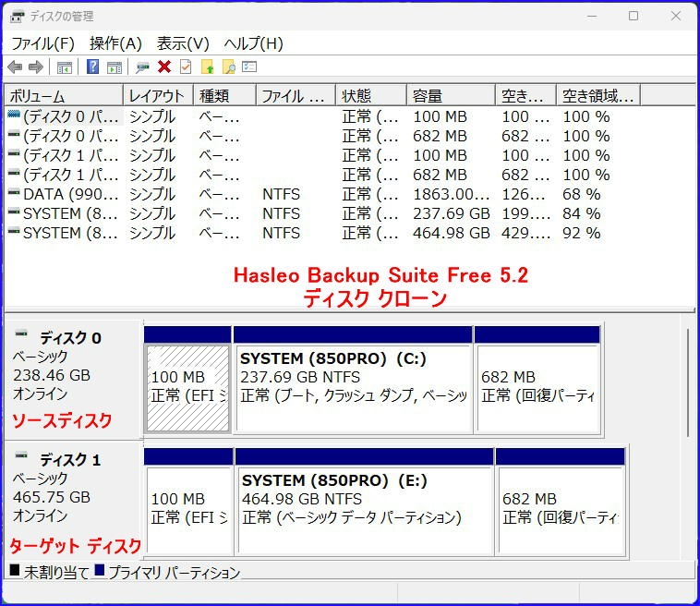Screen dimensions: 700x606
Task: Open the ファイル(F) menu
Action: 42,43
